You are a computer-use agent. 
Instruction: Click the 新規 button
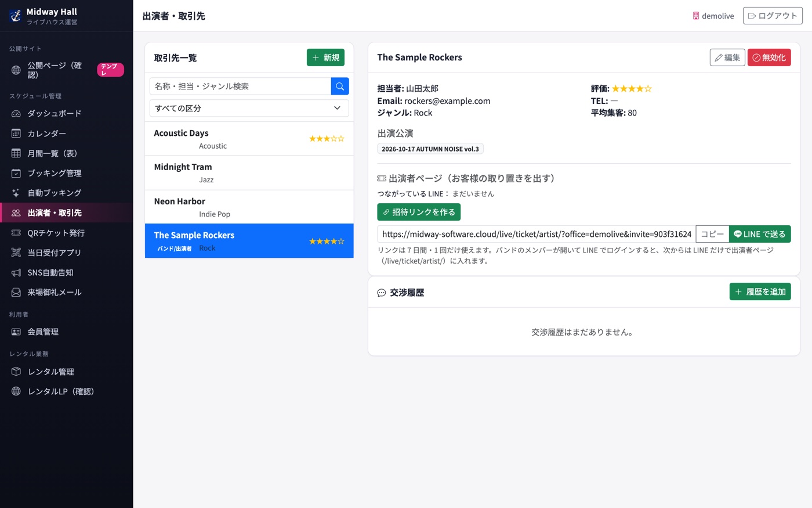click(x=325, y=57)
